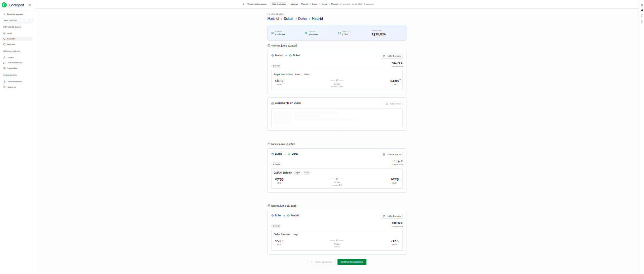Click the Comunicaciones chat icon
Image resolution: width=644 pixels, height=274 pixels.
point(4,63)
